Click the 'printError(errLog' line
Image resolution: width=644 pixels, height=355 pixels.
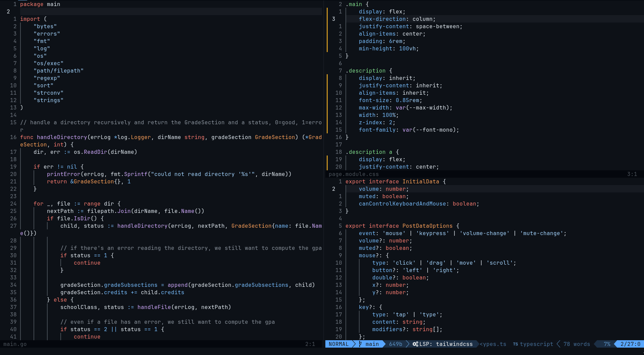click(169, 174)
